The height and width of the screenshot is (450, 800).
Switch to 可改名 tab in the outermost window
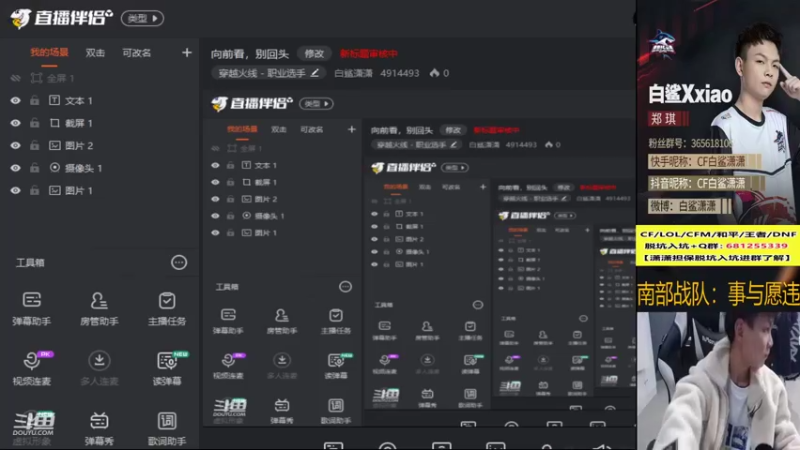136,53
